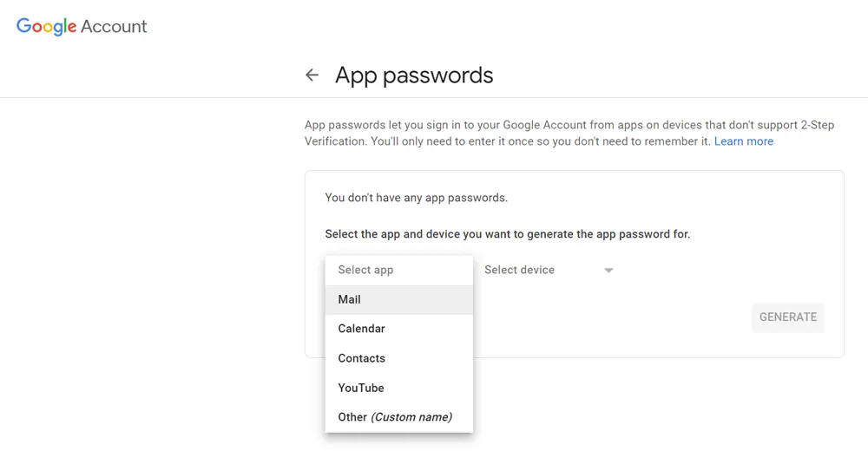Screen dimensions: 868x451
Task: Open the Learn more link
Action: tap(743, 141)
